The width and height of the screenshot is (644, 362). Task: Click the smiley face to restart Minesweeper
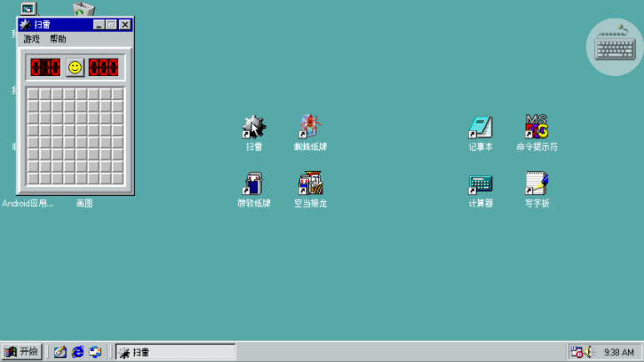(x=76, y=67)
